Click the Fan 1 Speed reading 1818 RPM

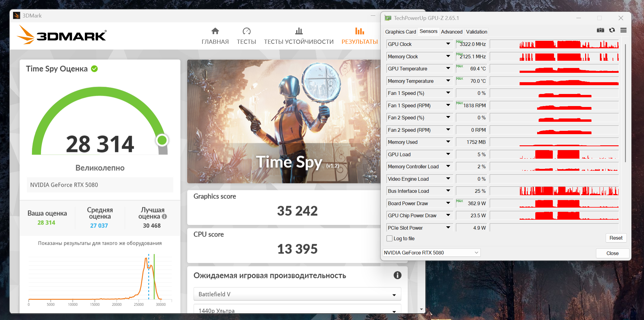click(x=475, y=105)
